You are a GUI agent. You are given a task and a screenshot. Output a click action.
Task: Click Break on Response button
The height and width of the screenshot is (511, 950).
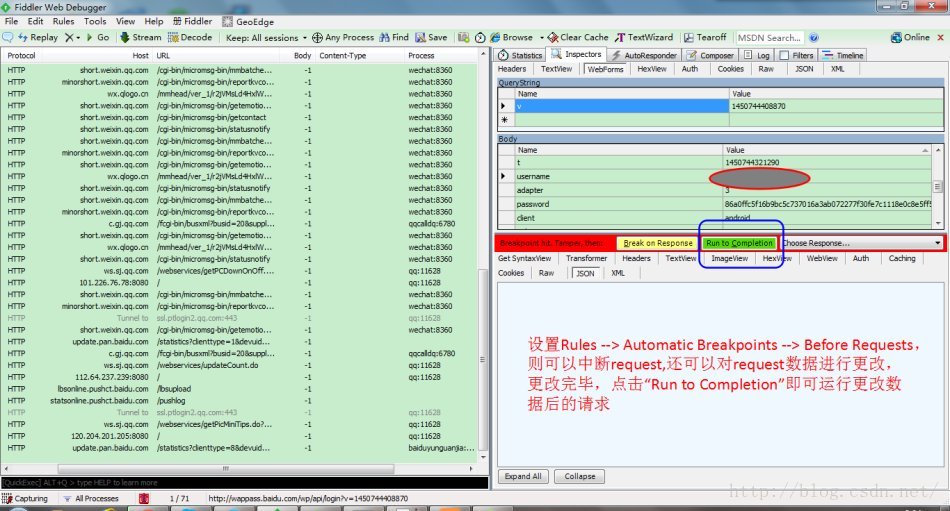pyautogui.click(x=657, y=243)
